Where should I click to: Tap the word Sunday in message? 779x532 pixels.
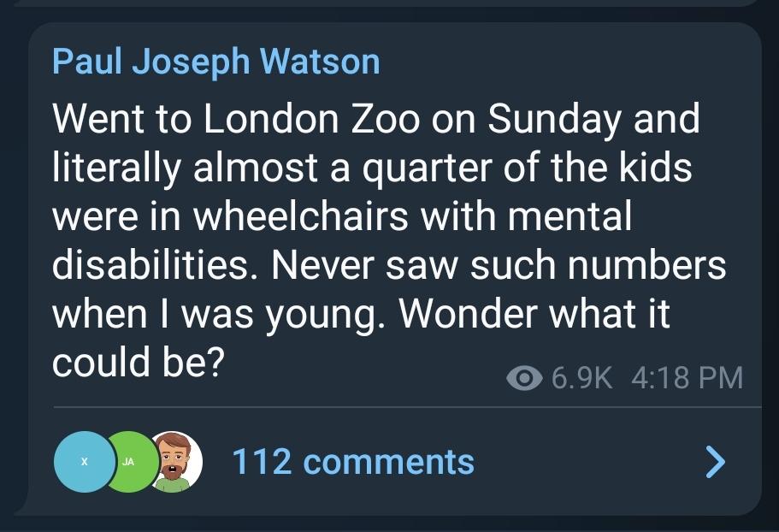tap(554, 121)
